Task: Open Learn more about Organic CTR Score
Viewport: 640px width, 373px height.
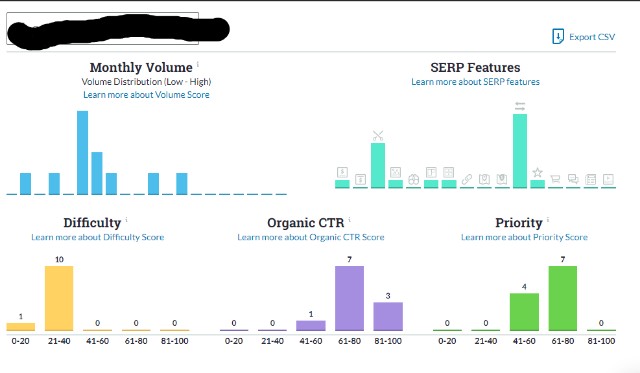Action: [311, 237]
